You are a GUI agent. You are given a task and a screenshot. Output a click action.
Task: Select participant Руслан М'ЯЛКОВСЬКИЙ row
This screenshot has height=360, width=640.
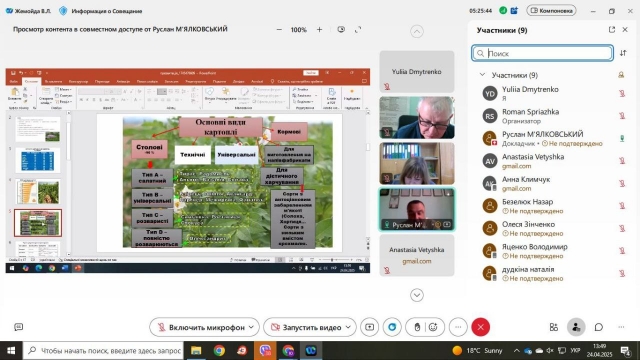click(x=553, y=138)
